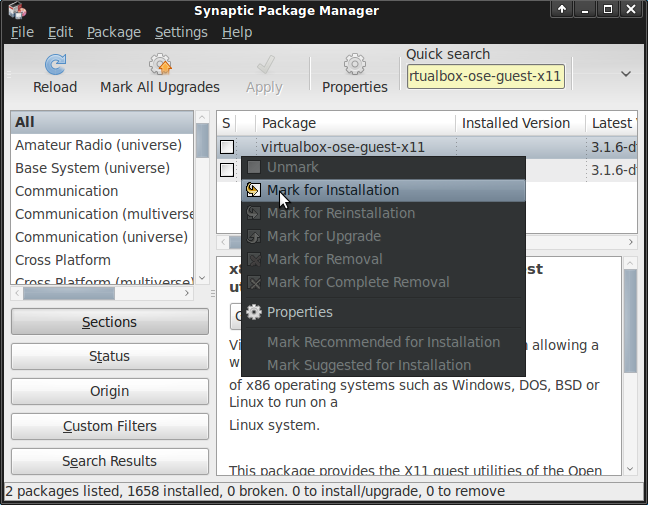This screenshot has width=648, height=505.
Task: Choose Mark for Reinstallation entry
Action: pos(383,213)
